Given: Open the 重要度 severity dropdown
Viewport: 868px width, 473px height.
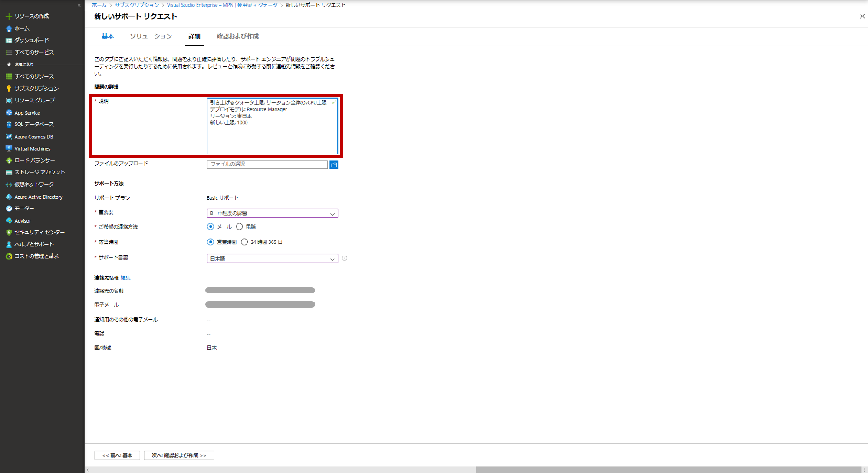Looking at the screenshot, I should 272,214.
